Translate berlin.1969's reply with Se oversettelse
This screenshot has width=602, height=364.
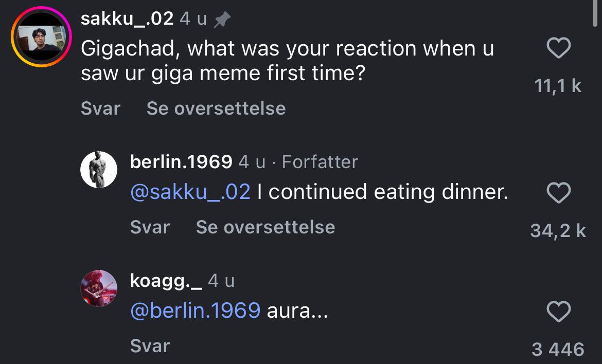(x=265, y=227)
